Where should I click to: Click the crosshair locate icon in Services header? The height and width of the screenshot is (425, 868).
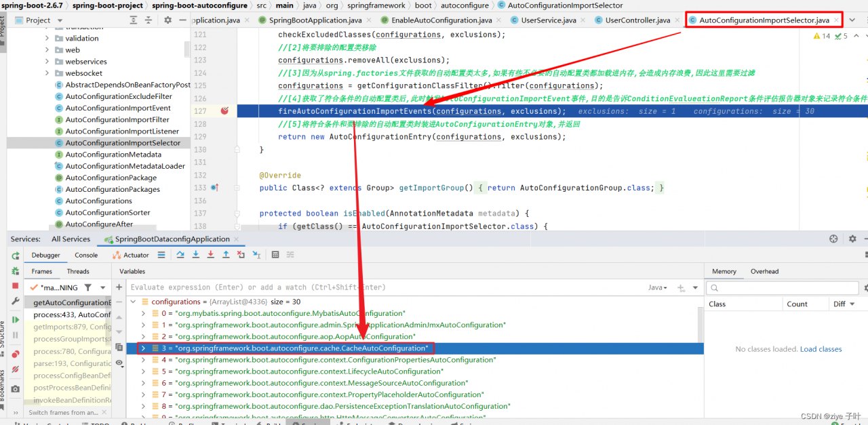click(x=834, y=239)
